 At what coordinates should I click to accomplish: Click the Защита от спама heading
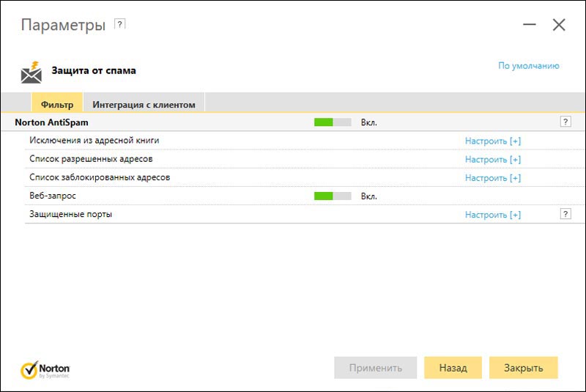(x=94, y=70)
